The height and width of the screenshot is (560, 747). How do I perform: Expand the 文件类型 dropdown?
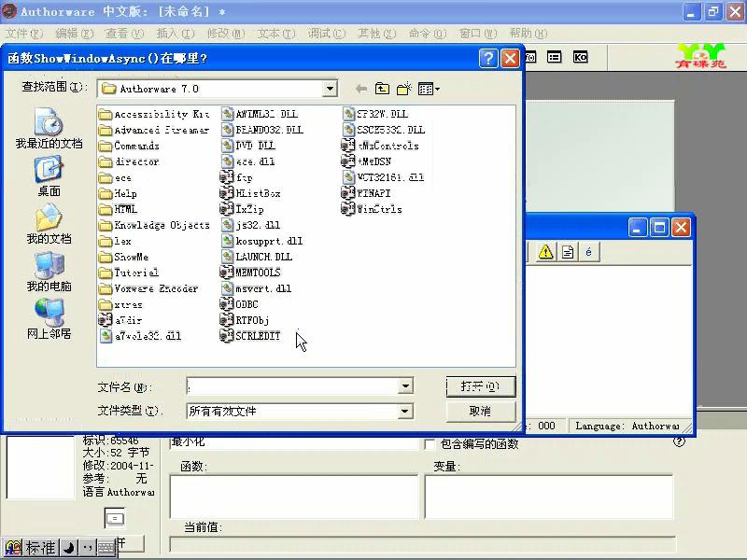(x=405, y=411)
